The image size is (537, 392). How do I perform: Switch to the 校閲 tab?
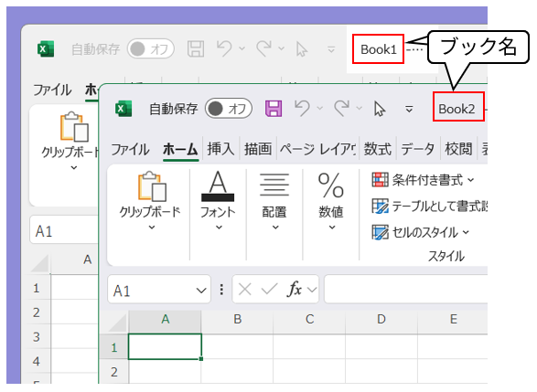458,150
